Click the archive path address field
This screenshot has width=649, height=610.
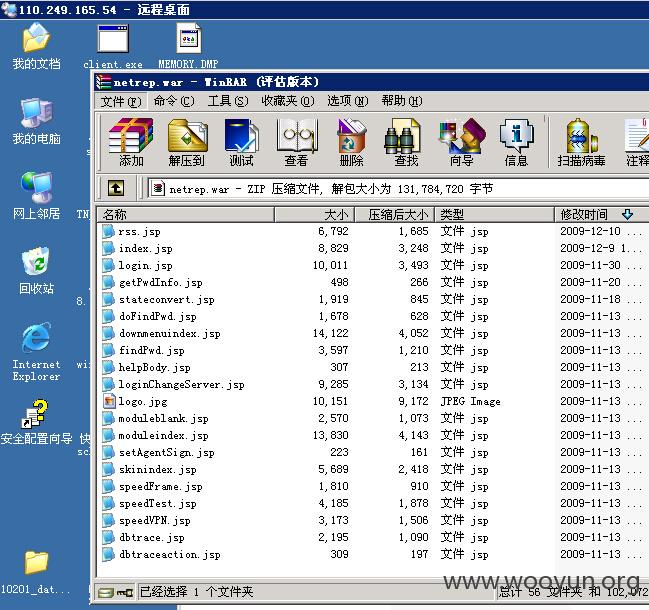(397, 189)
